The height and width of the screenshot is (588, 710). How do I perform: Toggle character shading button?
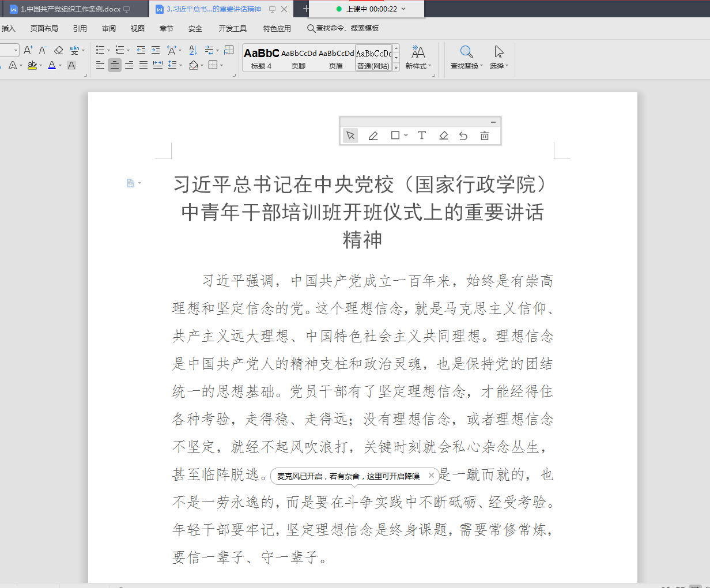pyautogui.click(x=71, y=65)
